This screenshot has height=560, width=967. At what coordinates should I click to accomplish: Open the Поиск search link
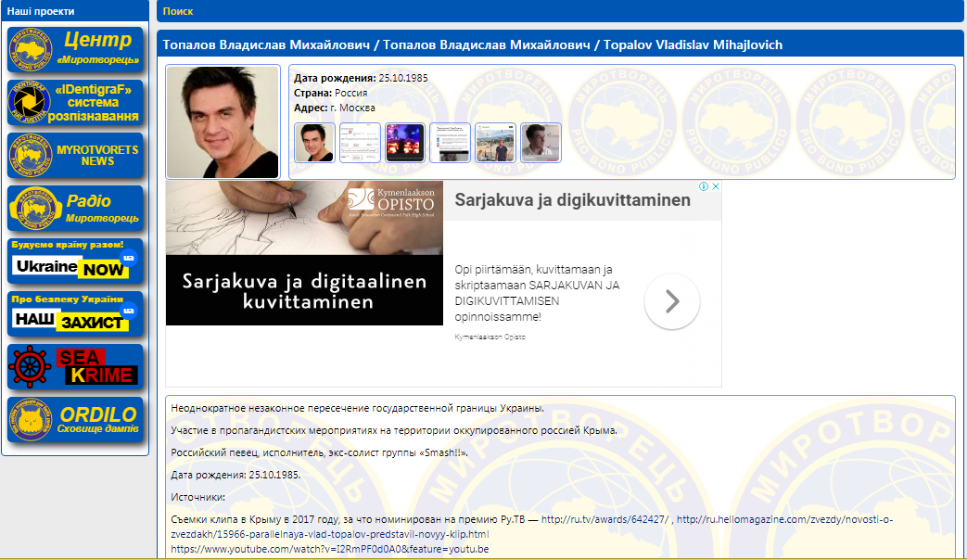(x=178, y=11)
